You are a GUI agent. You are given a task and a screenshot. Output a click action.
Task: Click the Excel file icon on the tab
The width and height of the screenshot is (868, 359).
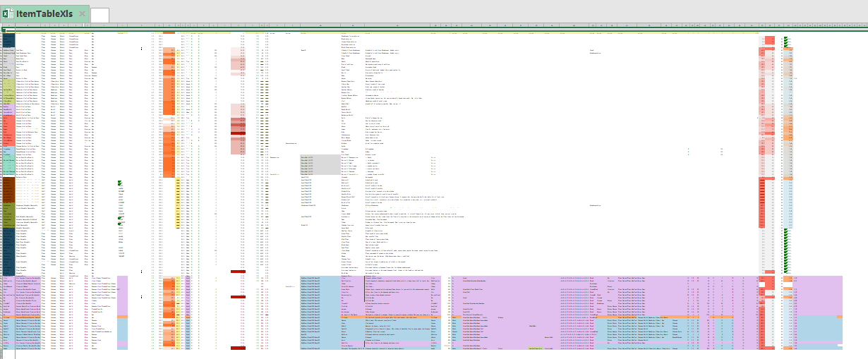tap(8, 14)
